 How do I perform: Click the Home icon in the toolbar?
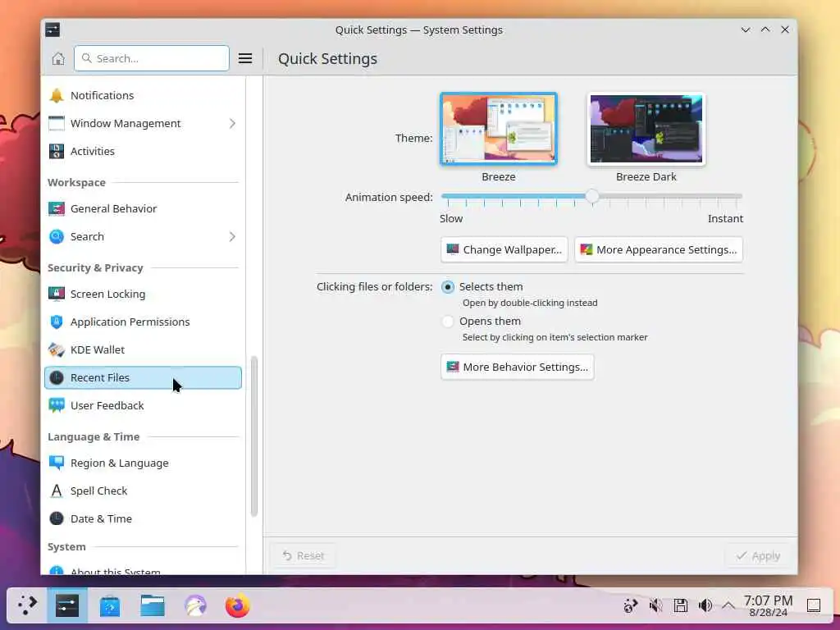point(58,58)
